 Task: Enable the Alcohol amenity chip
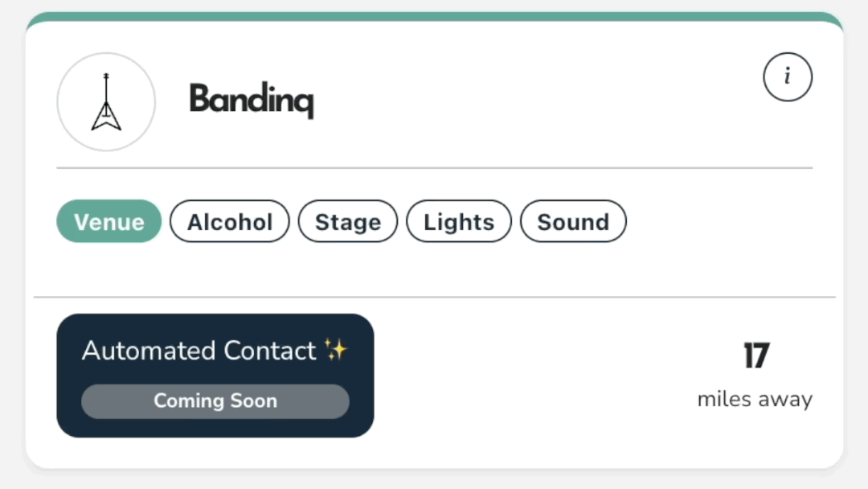pyautogui.click(x=229, y=221)
